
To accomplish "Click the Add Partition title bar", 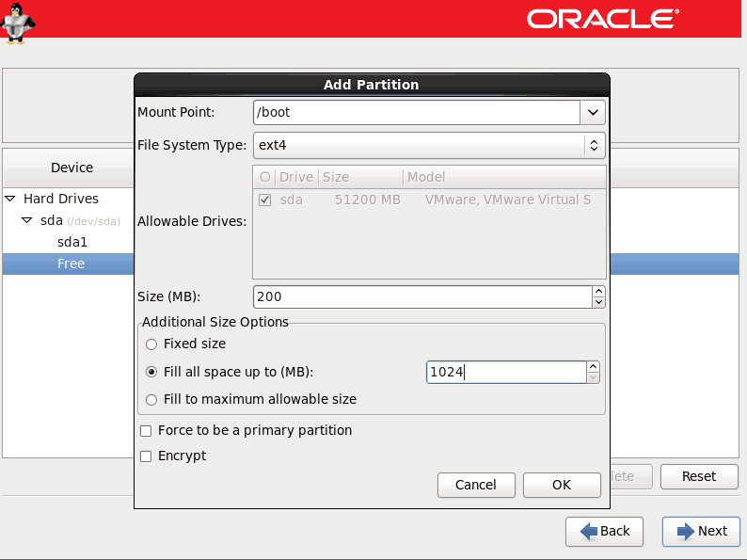I will click(x=372, y=85).
